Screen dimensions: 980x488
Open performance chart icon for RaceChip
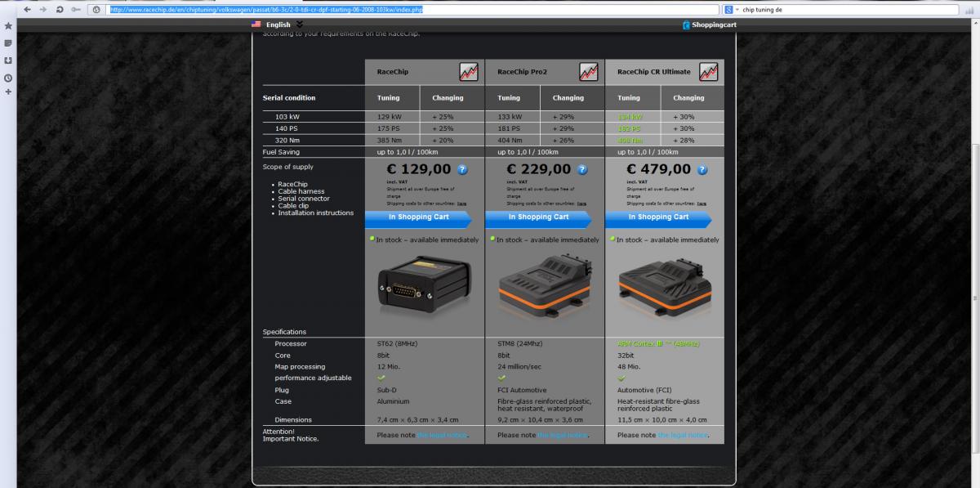(x=469, y=72)
